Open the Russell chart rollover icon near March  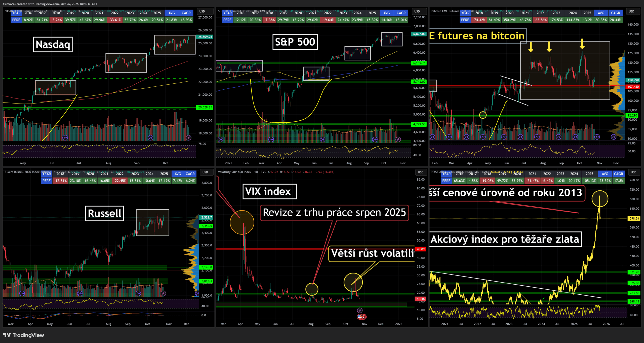(x=22, y=293)
